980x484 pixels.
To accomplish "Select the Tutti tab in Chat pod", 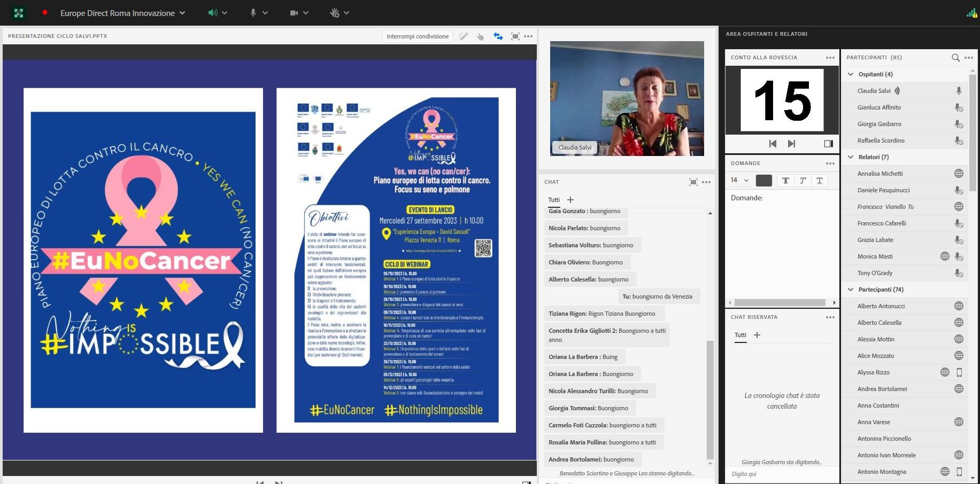I will coord(554,200).
